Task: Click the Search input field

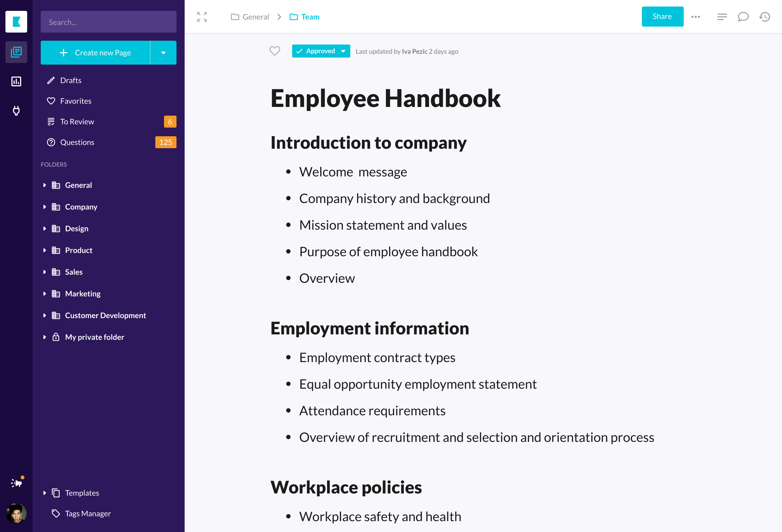Action: click(x=108, y=22)
